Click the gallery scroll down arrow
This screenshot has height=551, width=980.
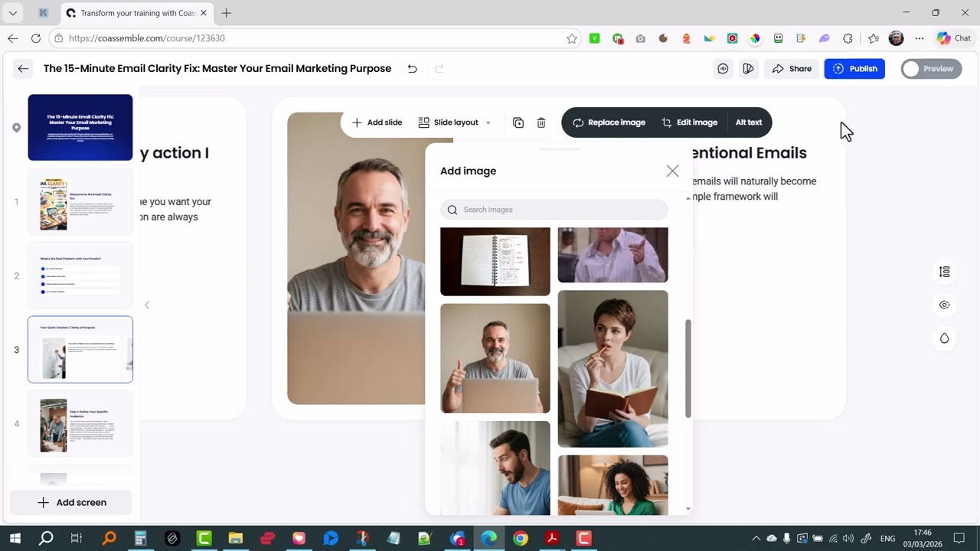[688, 508]
